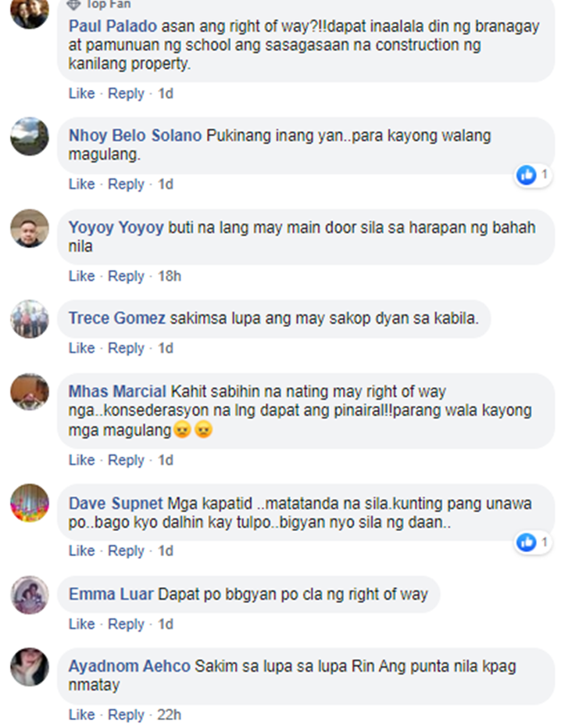Open Nhoy Belo Solano's avatar
Screen dimensions: 586x728
click(30, 136)
